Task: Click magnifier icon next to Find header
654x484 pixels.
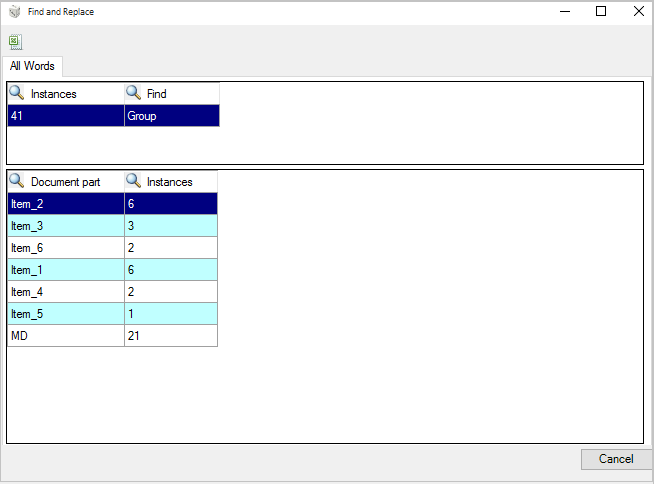Action: pyautogui.click(x=133, y=93)
